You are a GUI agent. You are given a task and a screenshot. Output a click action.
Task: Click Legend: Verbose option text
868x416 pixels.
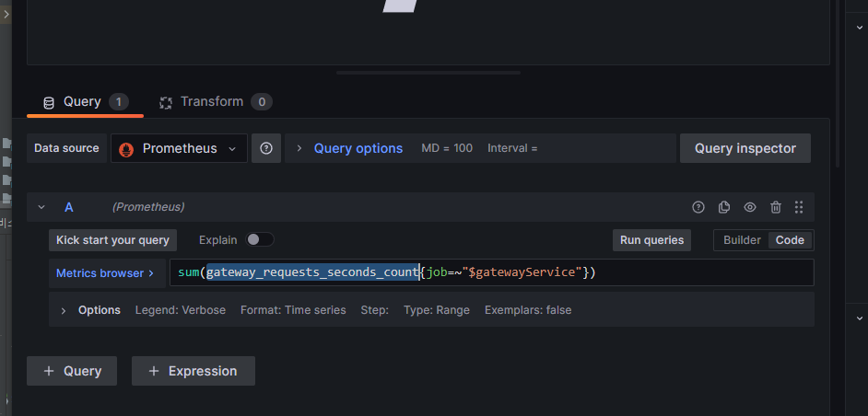181,310
